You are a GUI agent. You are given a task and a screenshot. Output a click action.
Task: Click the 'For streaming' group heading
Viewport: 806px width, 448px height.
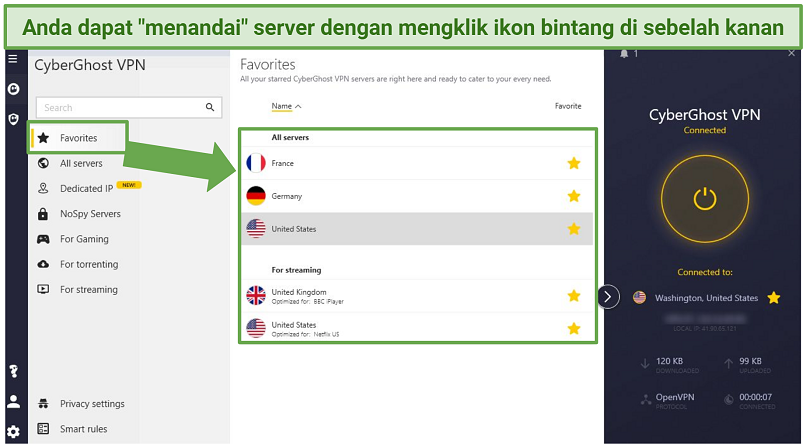[296, 270]
